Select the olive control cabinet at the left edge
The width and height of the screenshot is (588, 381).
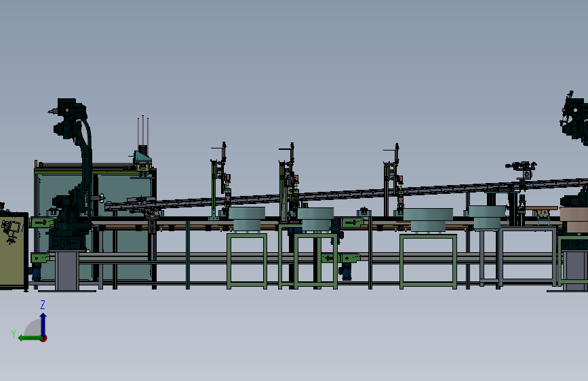14,252
